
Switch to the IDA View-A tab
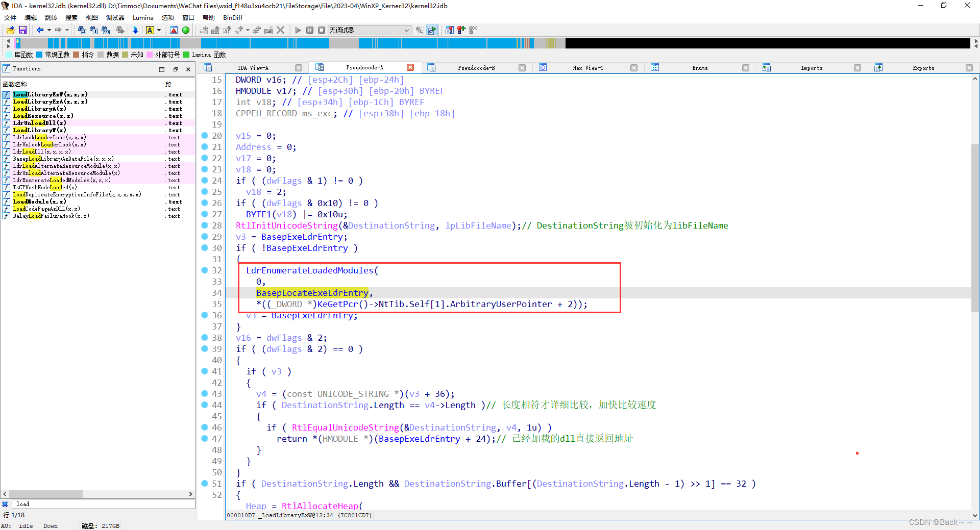point(253,68)
